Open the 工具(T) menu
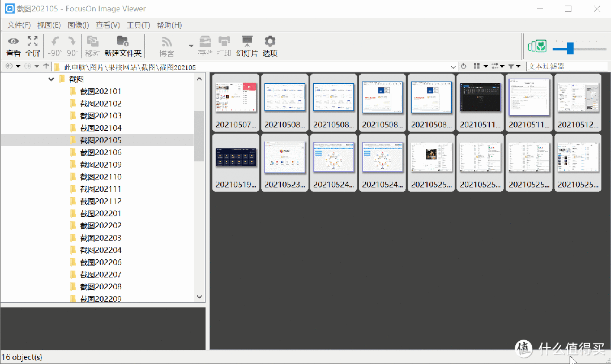 tap(138, 25)
